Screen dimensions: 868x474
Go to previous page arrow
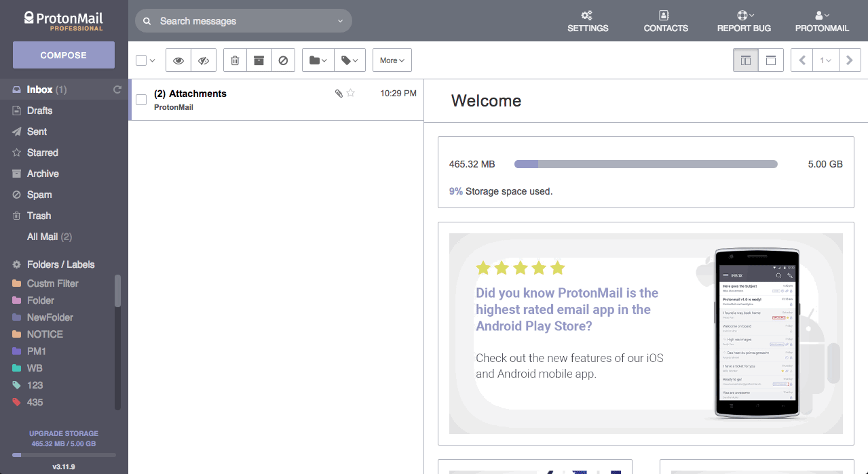pyautogui.click(x=802, y=60)
